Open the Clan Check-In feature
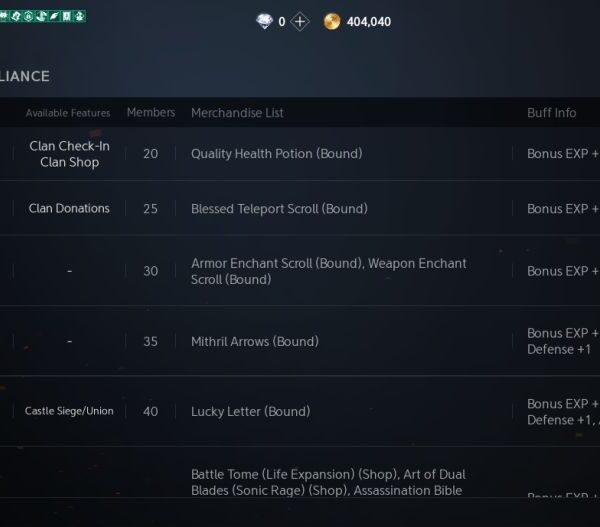 [69, 146]
